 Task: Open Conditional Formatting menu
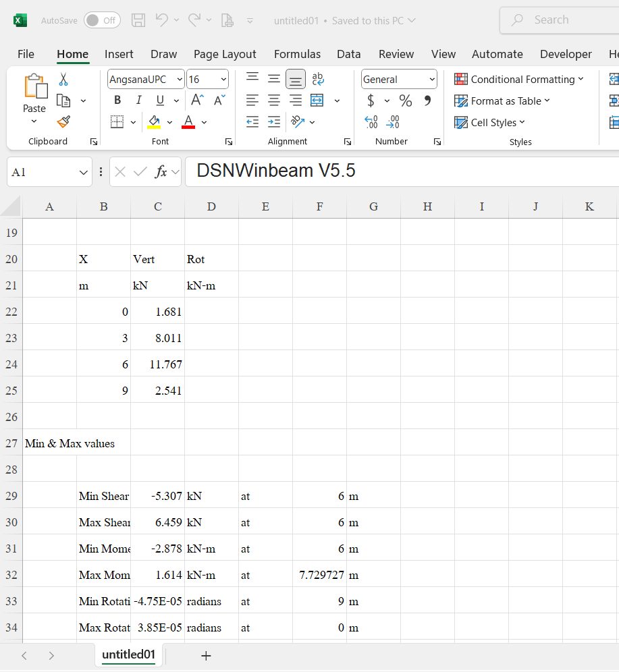(518, 80)
